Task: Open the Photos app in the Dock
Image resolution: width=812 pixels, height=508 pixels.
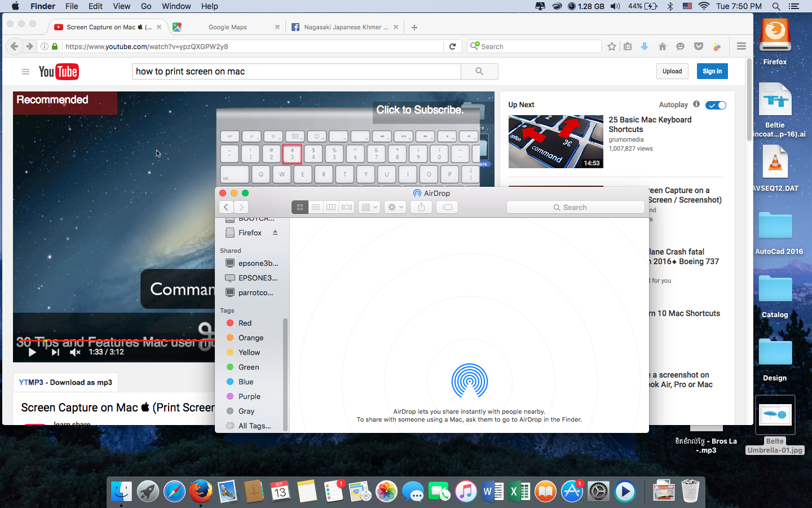Action: [386, 492]
